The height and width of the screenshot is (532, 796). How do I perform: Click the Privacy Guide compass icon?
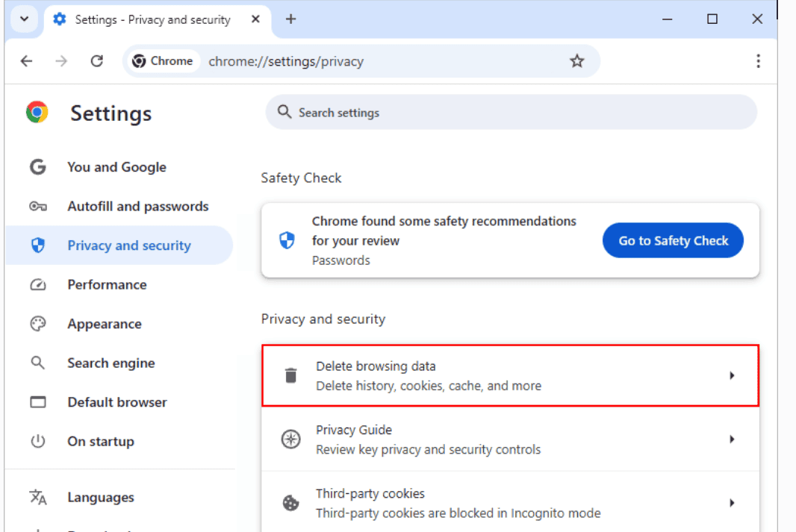tap(290, 439)
